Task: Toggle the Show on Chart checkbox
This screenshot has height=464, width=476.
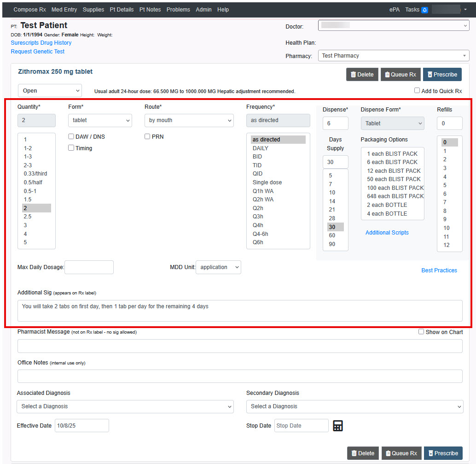Action: [x=421, y=332]
